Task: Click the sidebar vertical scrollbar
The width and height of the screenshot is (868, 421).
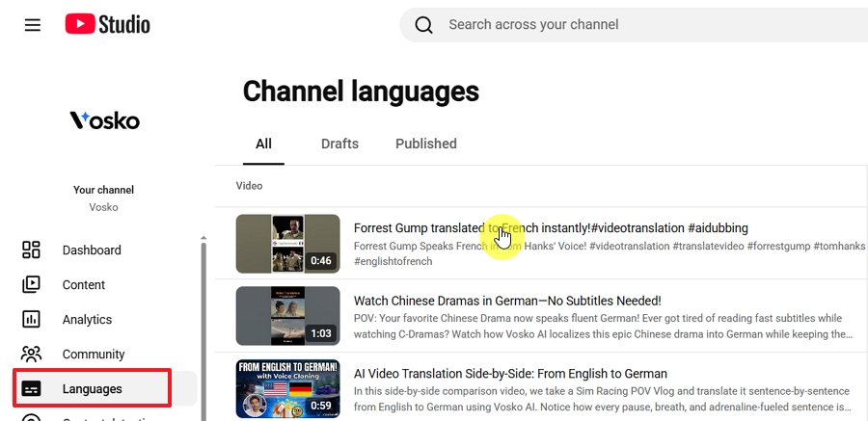Action: [x=203, y=329]
